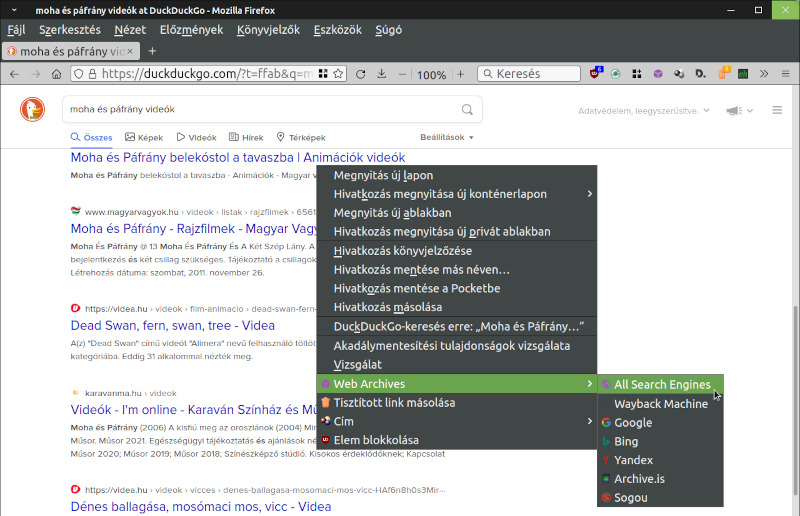The height and width of the screenshot is (516, 800).
Task: Choose DuckDuckGo-keresés erre menu item
Action: pos(457,327)
